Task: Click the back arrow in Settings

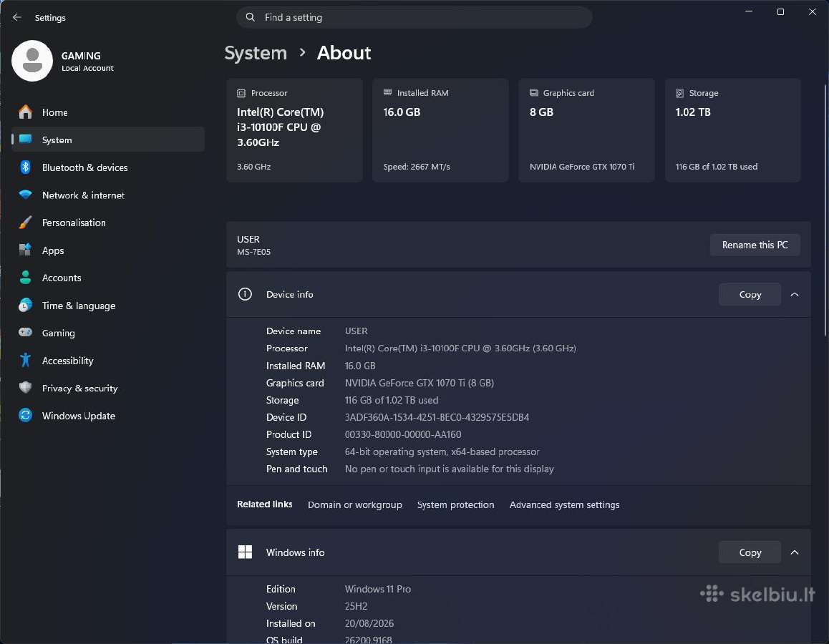Action: [x=17, y=17]
